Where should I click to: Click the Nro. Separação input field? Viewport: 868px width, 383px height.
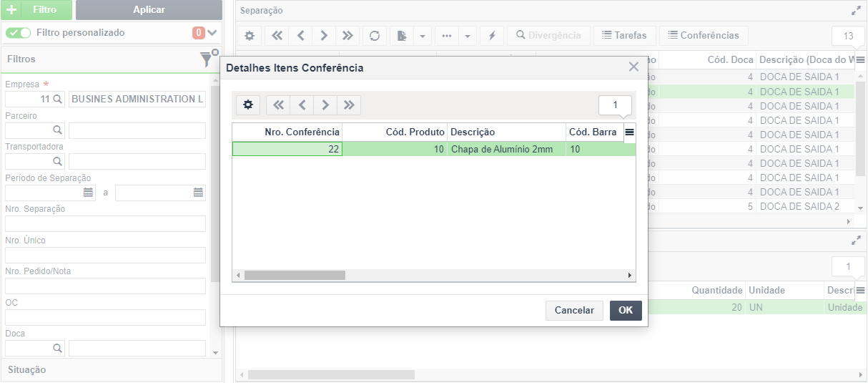point(105,223)
